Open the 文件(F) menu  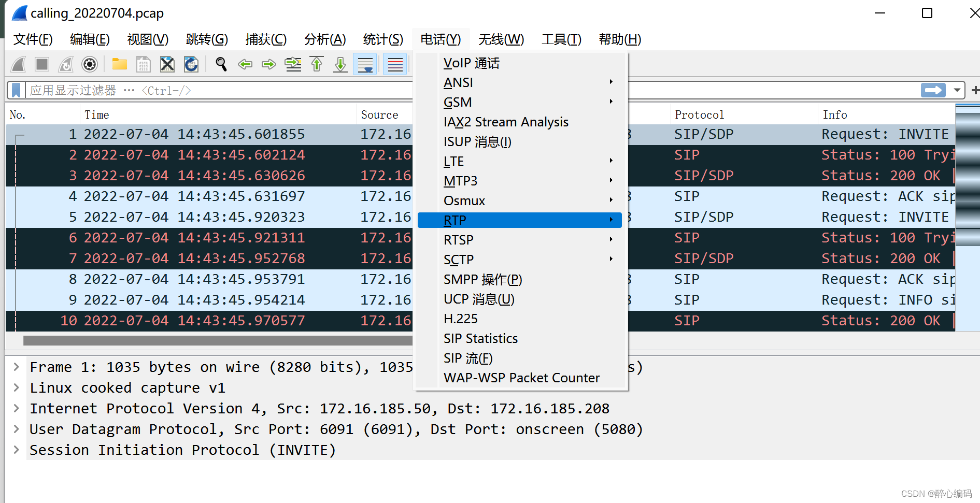tap(33, 39)
